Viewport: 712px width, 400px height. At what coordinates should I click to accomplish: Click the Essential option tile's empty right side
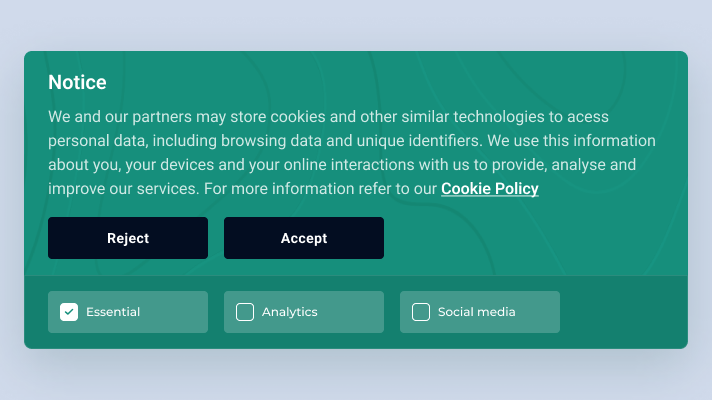point(175,312)
